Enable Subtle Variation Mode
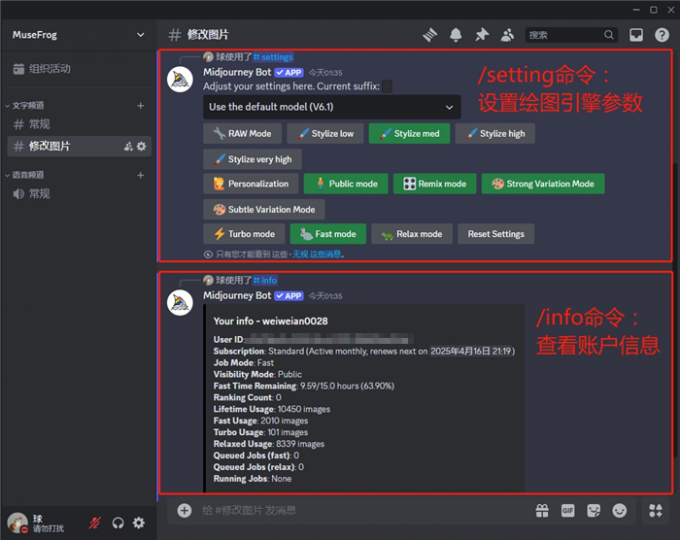This screenshot has height=540, width=680. [x=264, y=209]
